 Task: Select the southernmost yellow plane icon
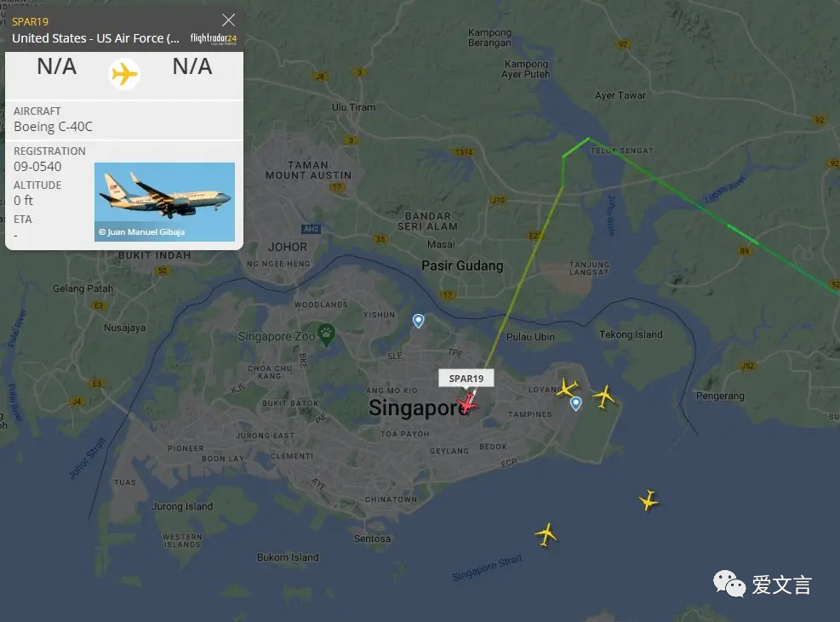[x=546, y=534]
